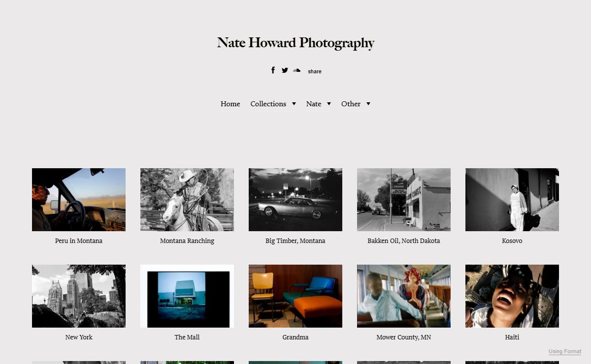Click the Nate Howard Photography title
This screenshot has width=591, height=364.
click(295, 43)
